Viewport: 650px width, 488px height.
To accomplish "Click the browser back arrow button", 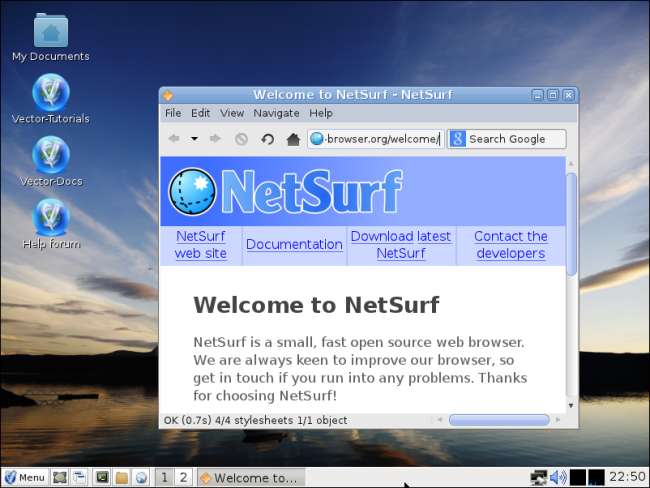I will [x=174, y=139].
